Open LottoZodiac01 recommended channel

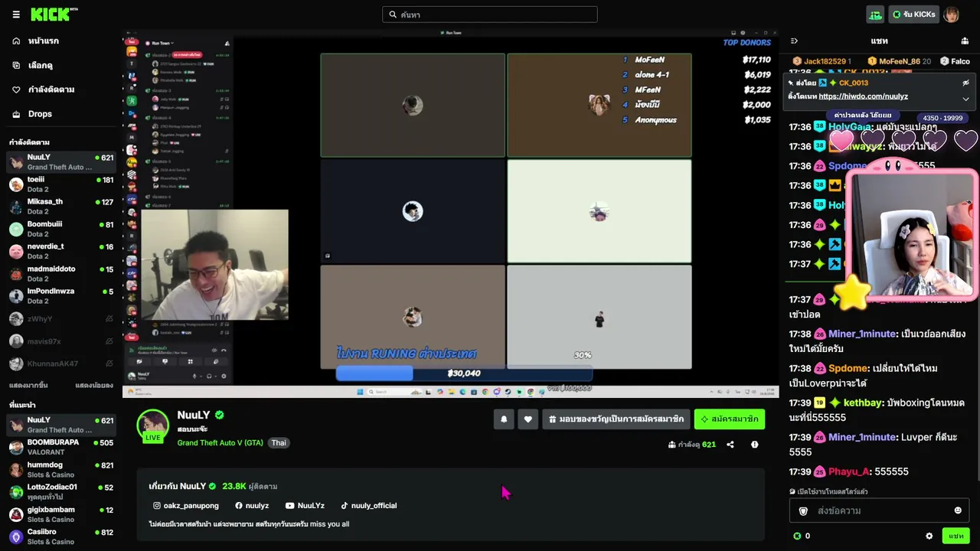(61, 491)
